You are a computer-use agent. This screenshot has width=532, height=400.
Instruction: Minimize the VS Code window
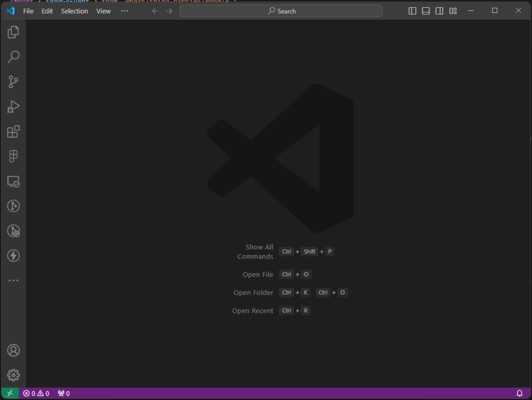471,10
